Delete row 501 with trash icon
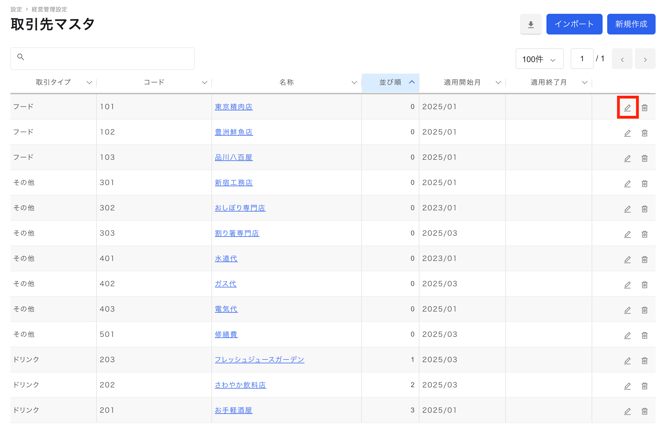Viewport: 670px width, 434px height. [644, 335]
